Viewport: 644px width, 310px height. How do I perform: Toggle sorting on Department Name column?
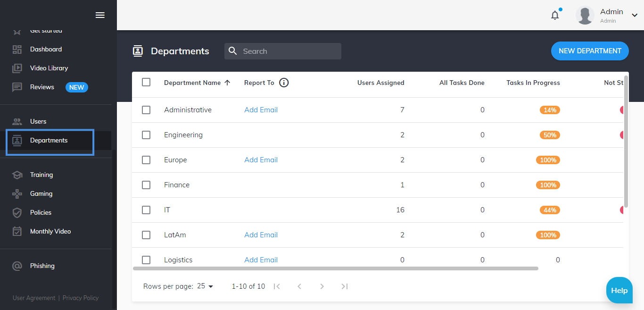197,83
